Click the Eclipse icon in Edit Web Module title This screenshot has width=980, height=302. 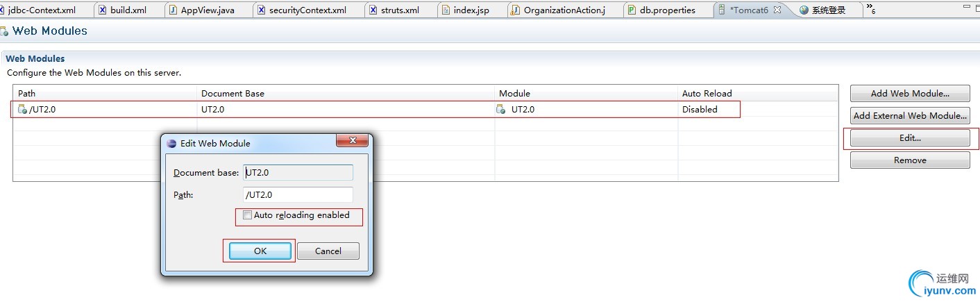pos(172,143)
